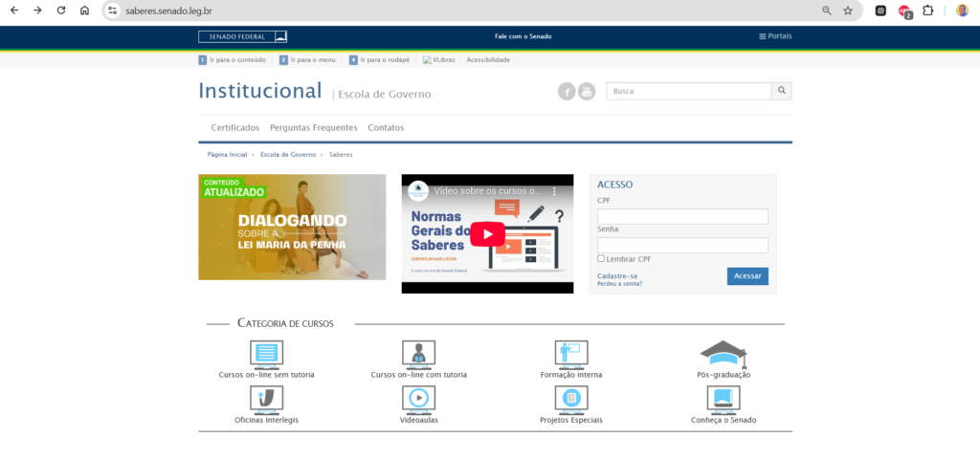Screen dimensions: 980x459
Task: Open the Formação interna category icon
Action: point(571,356)
